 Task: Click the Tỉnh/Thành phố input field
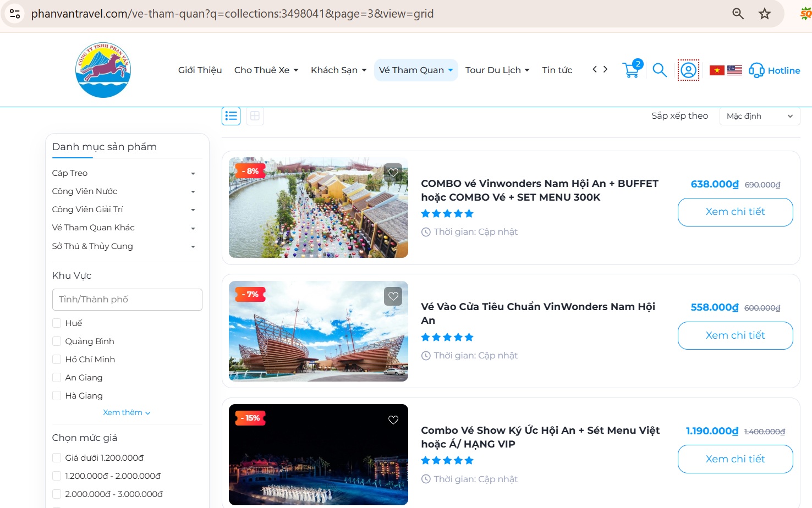click(127, 299)
